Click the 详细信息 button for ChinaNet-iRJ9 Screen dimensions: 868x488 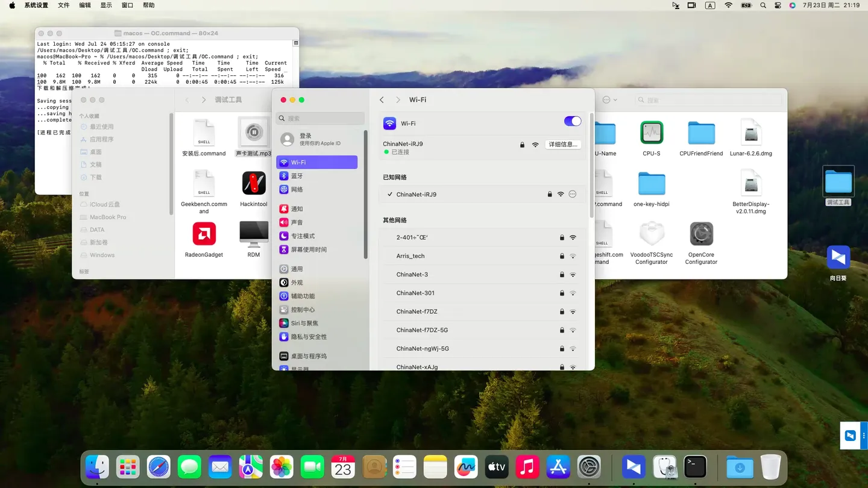[x=562, y=145]
